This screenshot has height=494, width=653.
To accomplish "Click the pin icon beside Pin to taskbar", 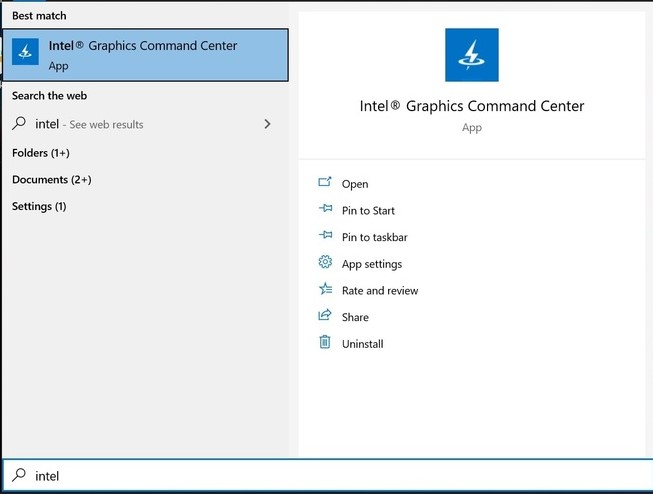I will pos(324,237).
